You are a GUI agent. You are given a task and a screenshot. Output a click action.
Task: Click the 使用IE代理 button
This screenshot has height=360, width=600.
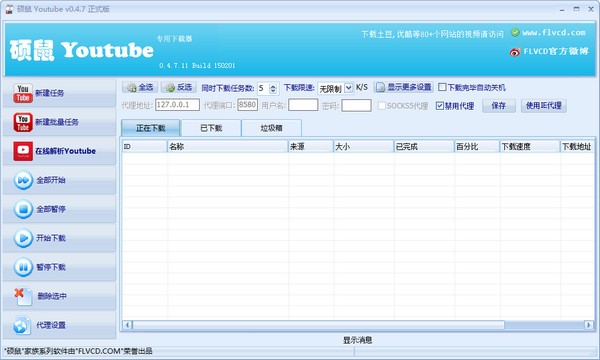543,106
